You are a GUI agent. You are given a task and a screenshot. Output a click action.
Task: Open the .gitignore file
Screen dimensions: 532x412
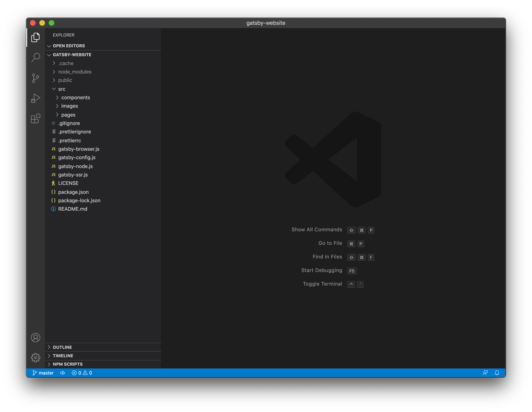[x=103, y=123]
